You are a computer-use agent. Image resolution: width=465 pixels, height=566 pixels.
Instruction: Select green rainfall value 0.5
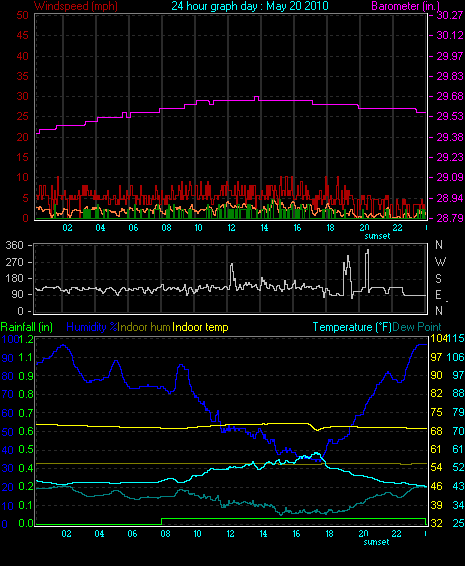26,450
